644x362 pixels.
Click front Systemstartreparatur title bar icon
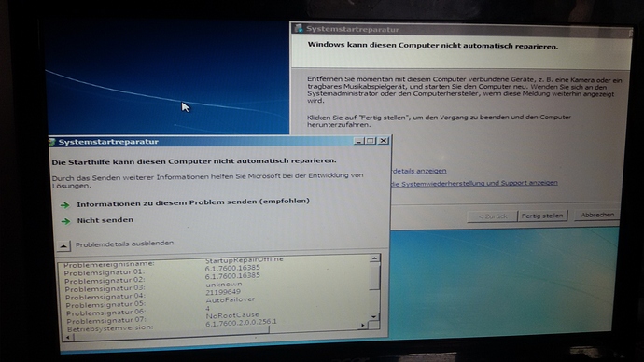(x=52, y=142)
